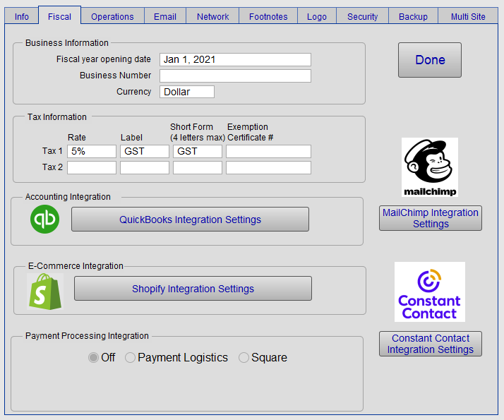The height and width of the screenshot is (420, 504).
Task: Click the Shopify bag icon
Action: [x=45, y=291]
